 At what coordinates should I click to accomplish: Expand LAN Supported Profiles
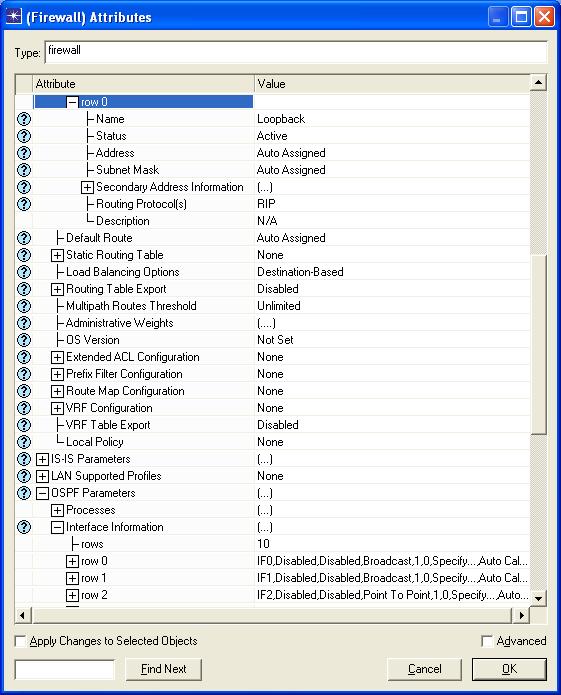coord(42,476)
